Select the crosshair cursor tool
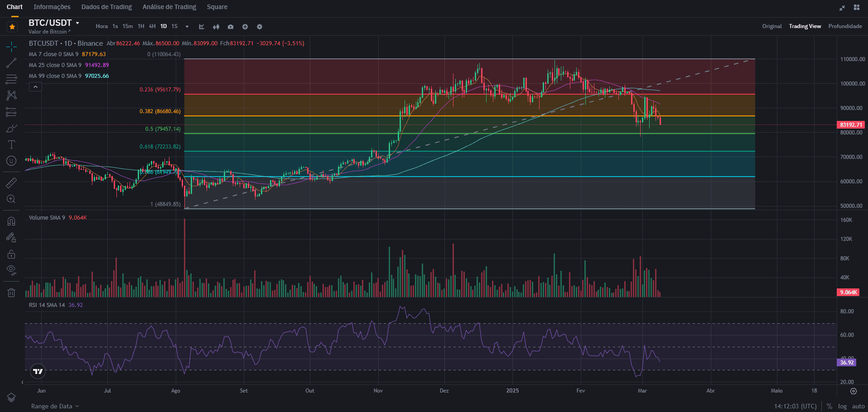868x412 pixels. [x=12, y=47]
